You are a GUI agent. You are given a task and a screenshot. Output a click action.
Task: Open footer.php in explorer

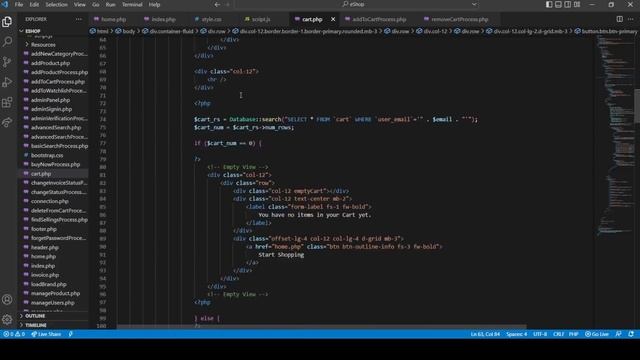[44, 229]
